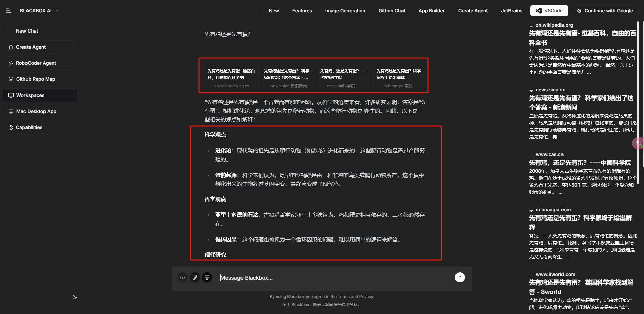Open the cas 中国科学院 source card
Viewport: 644px width, 314px height.
point(343,78)
